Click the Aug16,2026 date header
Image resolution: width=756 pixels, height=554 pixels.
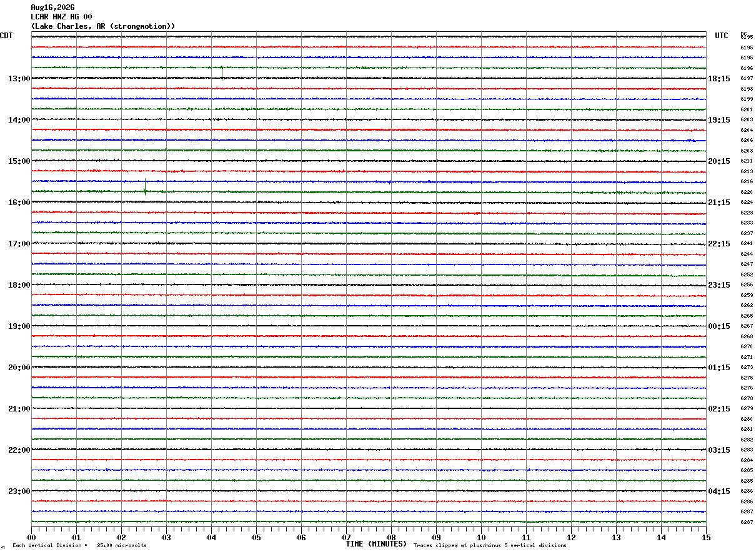52,8
